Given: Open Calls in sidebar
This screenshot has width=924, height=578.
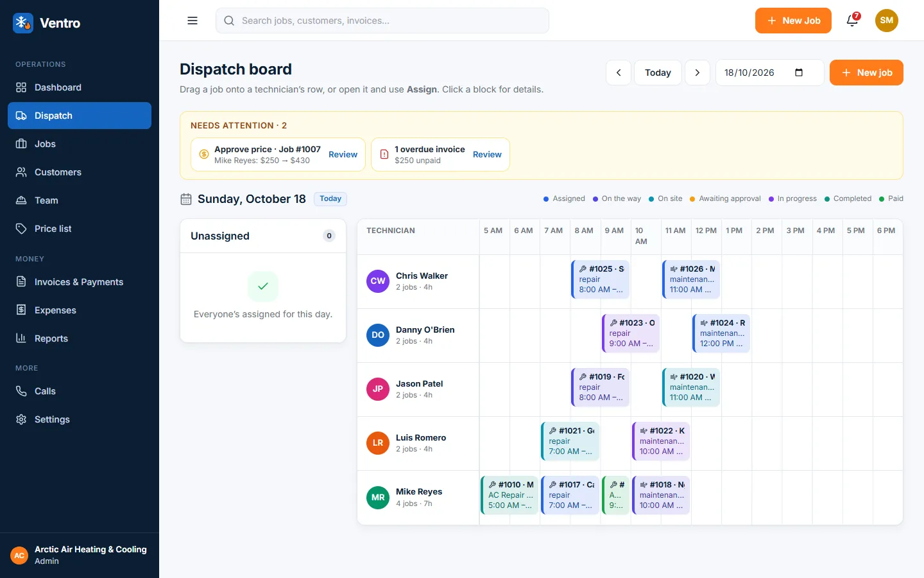Looking at the screenshot, I should point(80,391).
